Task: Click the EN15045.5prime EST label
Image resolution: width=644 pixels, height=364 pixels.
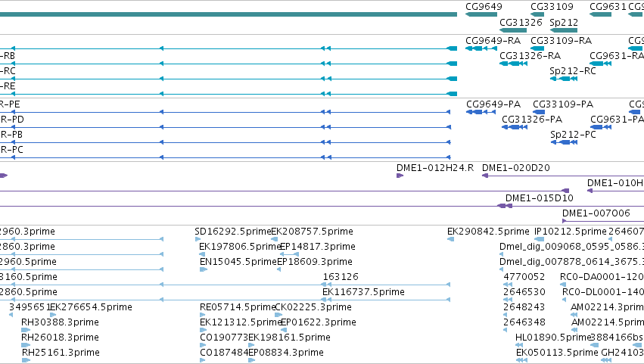Action: click(238, 262)
